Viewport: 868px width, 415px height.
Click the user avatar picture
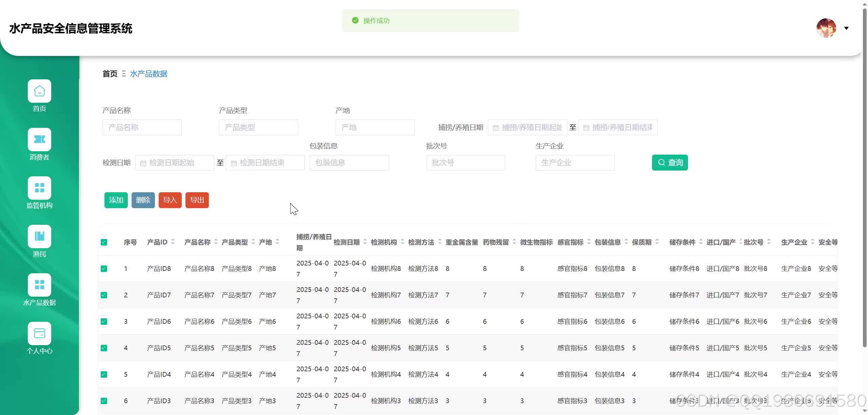coord(826,28)
